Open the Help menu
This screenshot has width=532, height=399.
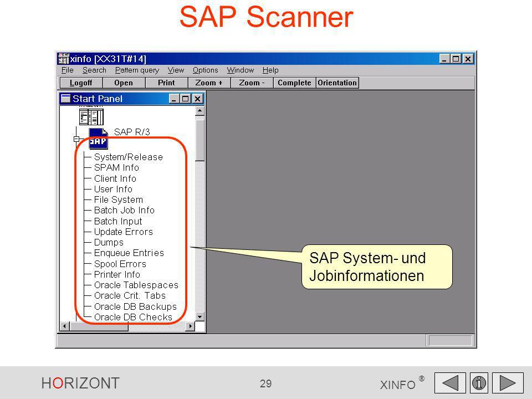(x=270, y=70)
